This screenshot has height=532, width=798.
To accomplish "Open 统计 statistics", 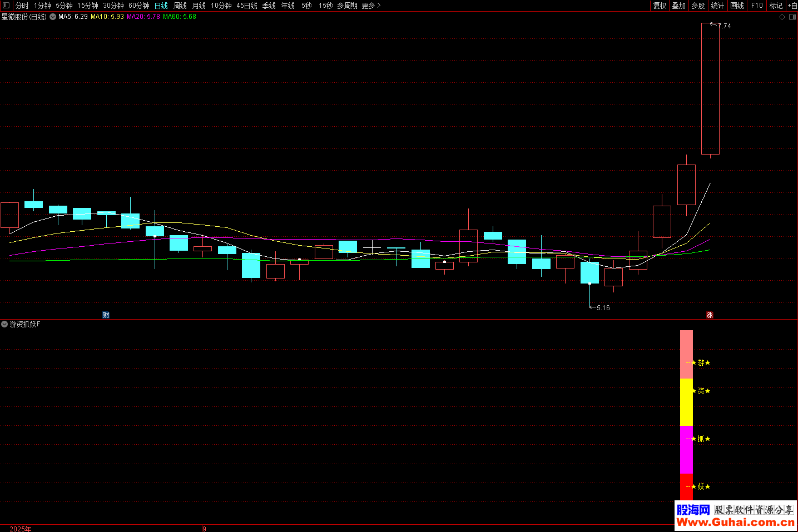I will click(717, 6).
